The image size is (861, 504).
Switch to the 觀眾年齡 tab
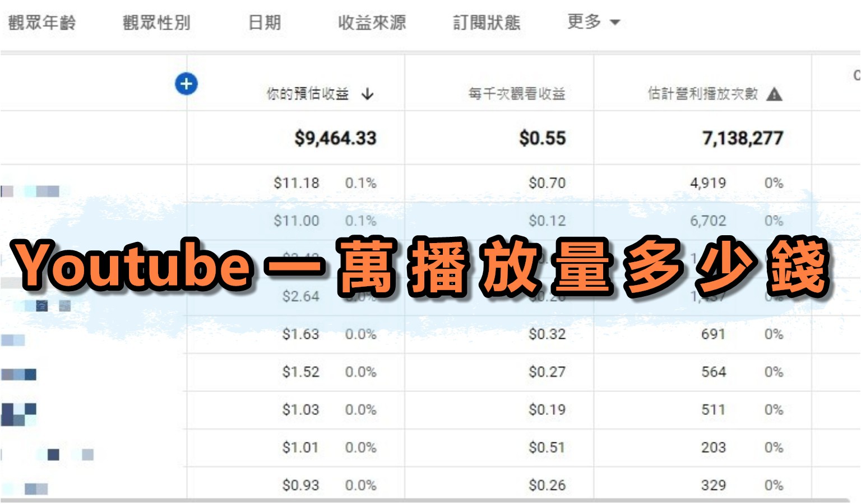42,22
